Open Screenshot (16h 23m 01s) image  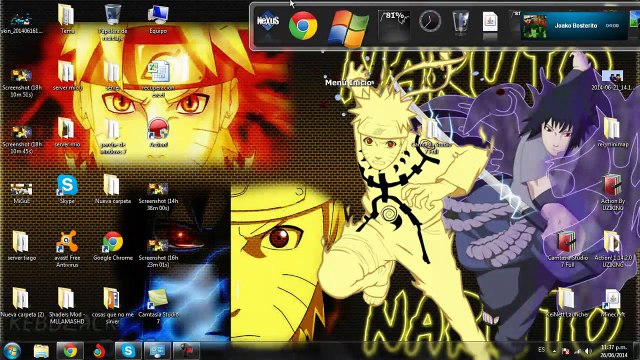[158, 252]
